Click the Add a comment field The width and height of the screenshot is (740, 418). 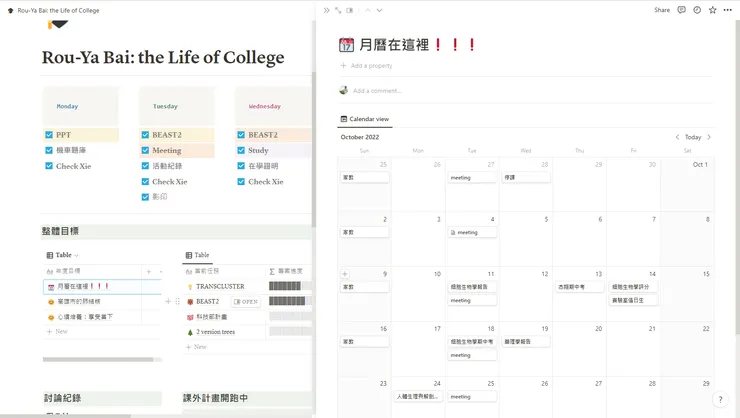[376, 90]
